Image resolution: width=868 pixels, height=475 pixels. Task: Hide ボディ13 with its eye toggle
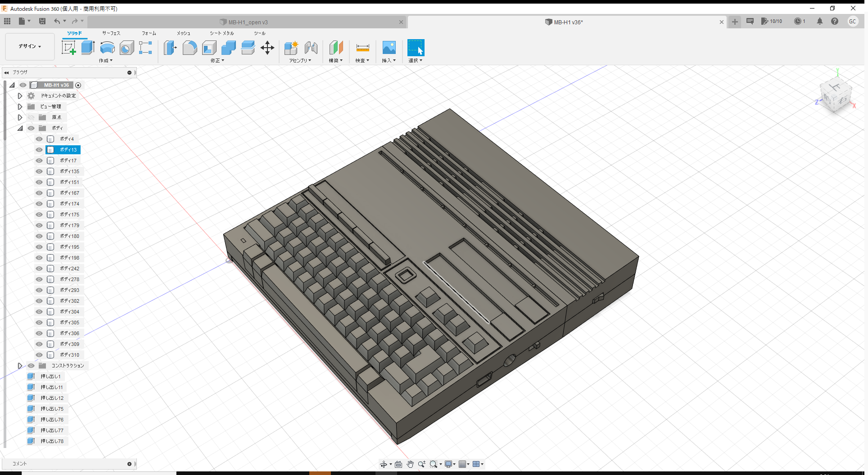39,150
